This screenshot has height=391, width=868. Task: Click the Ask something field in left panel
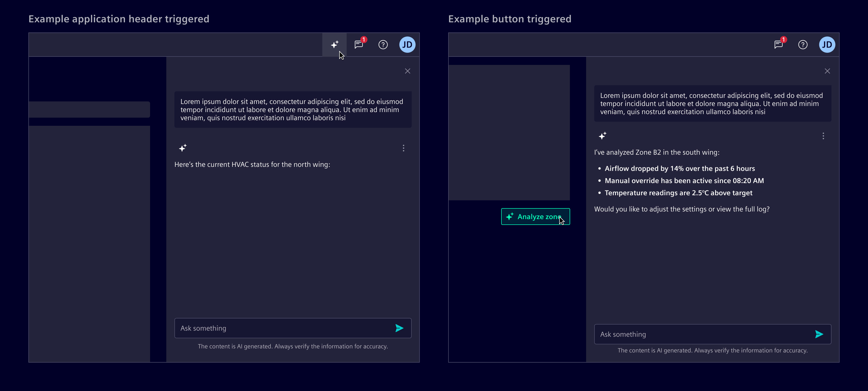pyautogui.click(x=269, y=328)
